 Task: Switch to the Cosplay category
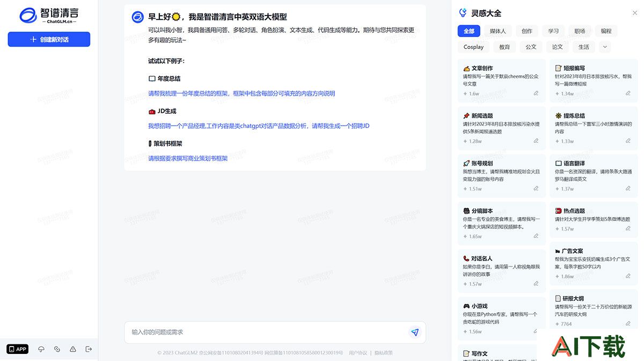473,47
